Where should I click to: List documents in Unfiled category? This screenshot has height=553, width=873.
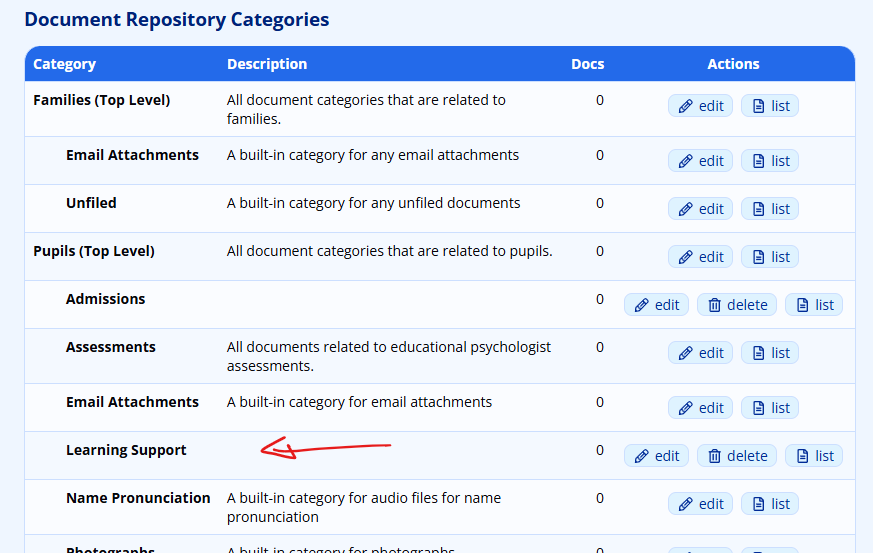coord(769,209)
